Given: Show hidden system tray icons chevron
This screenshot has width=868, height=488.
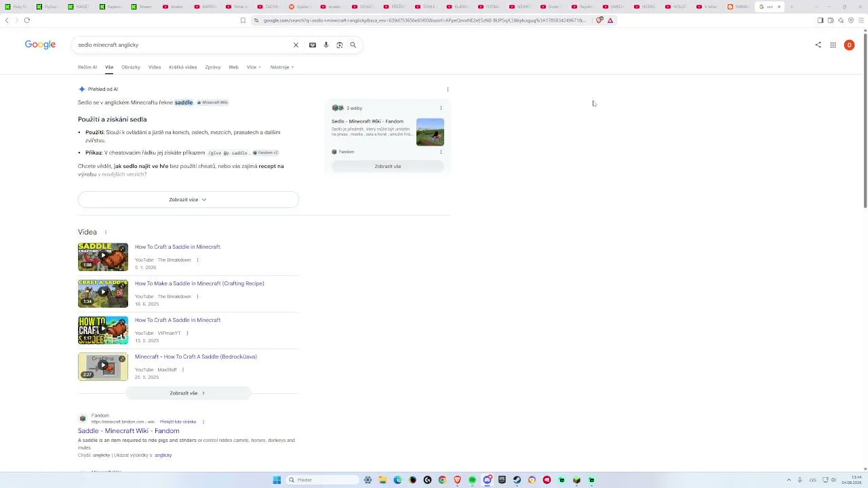Looking at the screenshot, I should point(789,480).
